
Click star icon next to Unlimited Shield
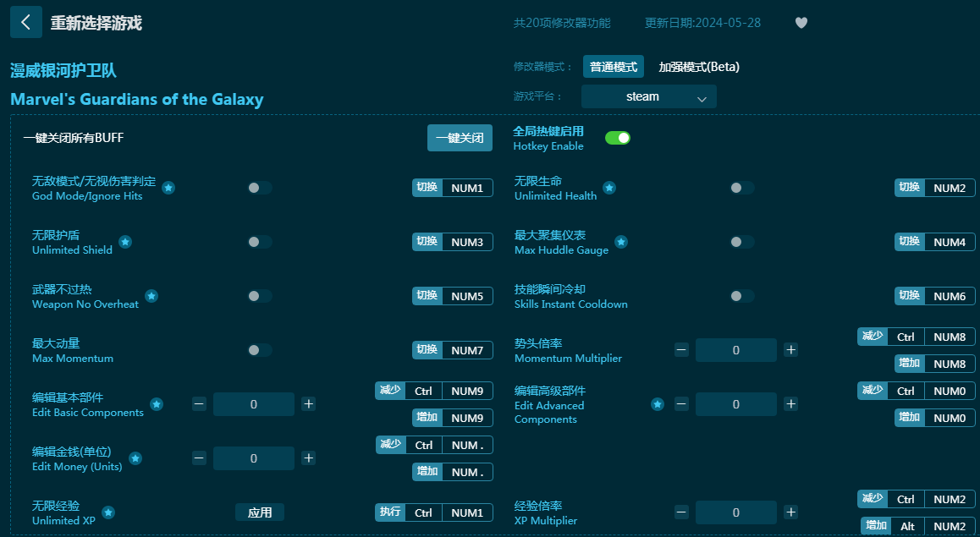(x=125, y=242)
